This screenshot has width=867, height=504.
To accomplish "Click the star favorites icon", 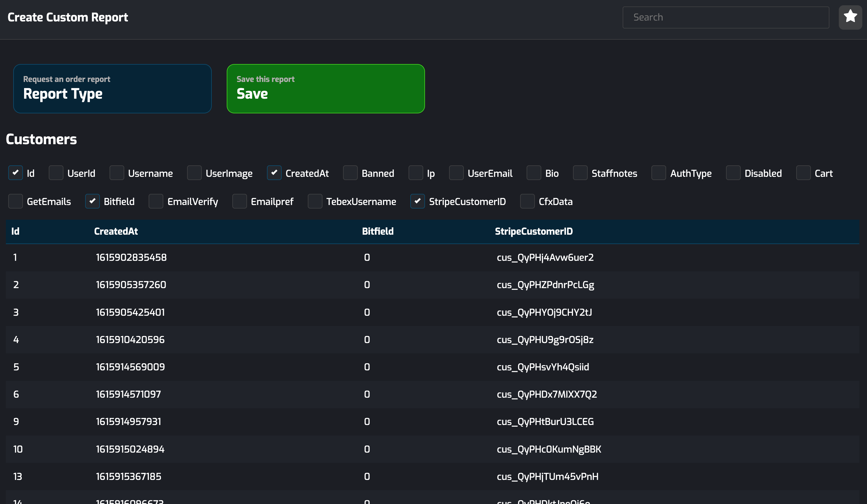I will pos(850,17).
